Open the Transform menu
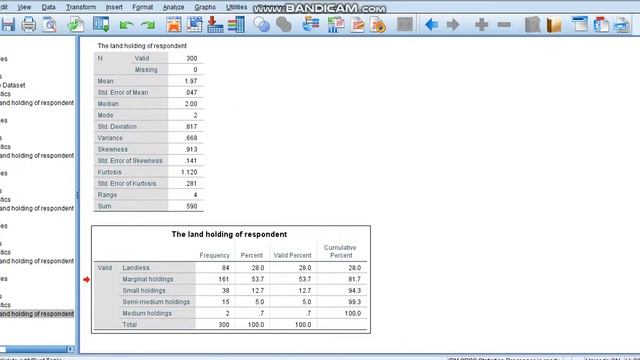The width and height of the screenshot is (640, 360). pos(81,7)
